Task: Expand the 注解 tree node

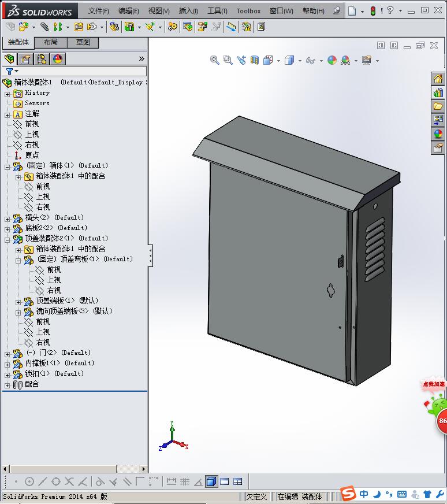Action: (x=7, y=115)
